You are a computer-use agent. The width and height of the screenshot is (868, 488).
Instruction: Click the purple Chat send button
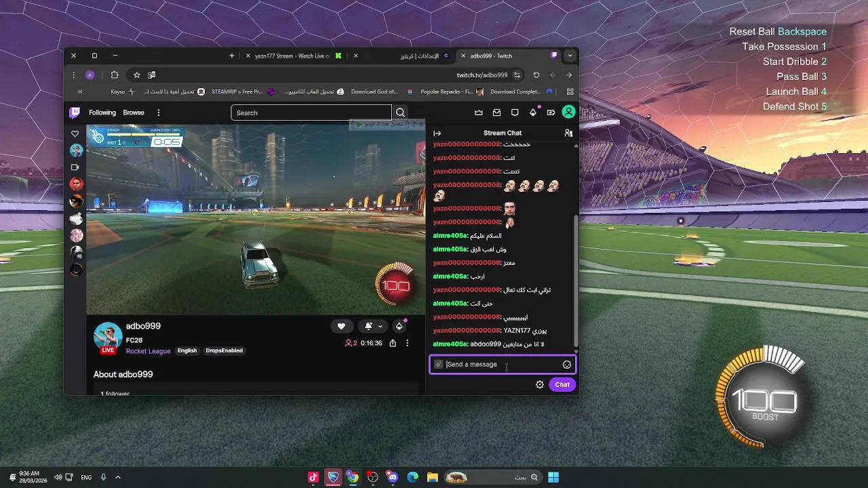pos(562,384)
